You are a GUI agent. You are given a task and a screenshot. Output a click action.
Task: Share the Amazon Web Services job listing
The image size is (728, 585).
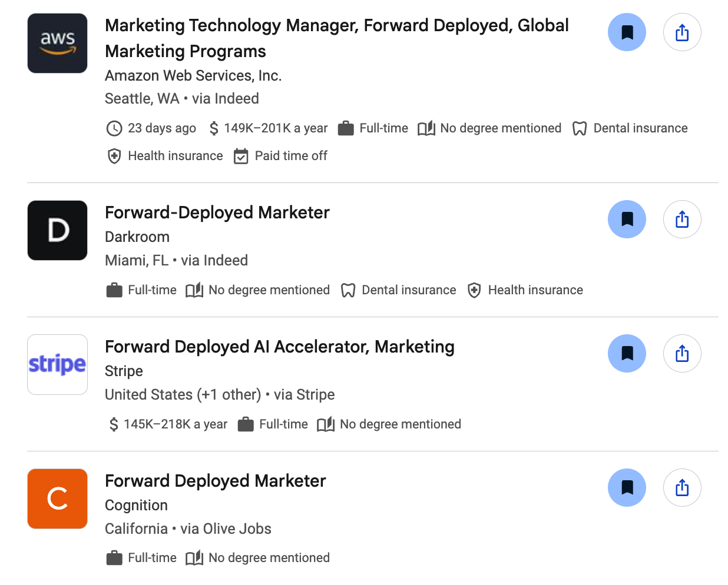(x=682, y=32)
